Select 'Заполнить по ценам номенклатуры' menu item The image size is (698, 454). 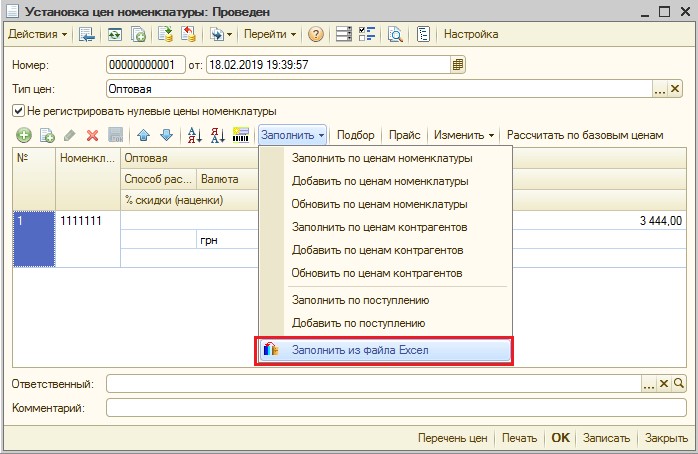(382, 158)
